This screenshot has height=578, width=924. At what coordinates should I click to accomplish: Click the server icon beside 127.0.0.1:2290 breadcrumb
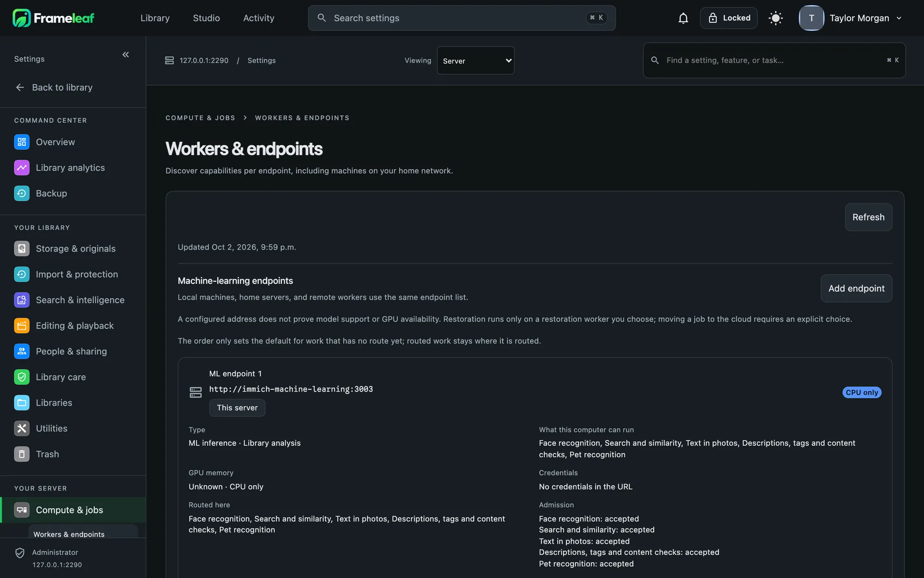170,61
